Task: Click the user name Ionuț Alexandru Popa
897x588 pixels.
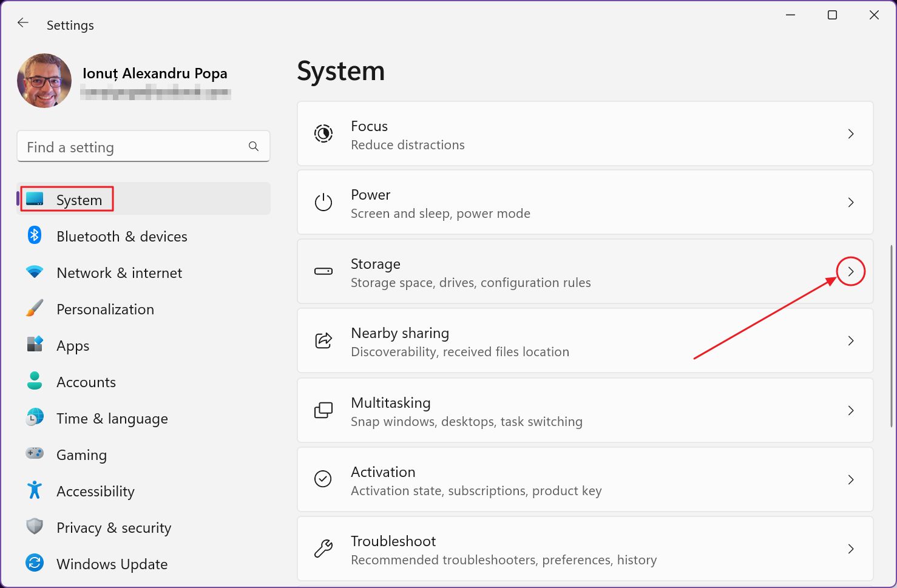Action: point(155,73)
